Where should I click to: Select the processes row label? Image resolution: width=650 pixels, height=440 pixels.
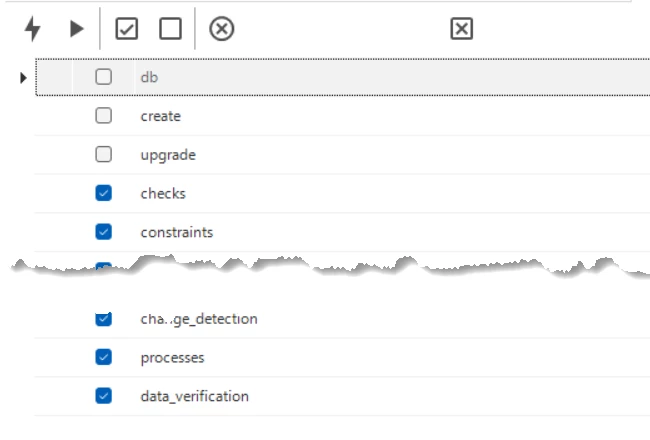pyautogui.click(x=172, y=357)
